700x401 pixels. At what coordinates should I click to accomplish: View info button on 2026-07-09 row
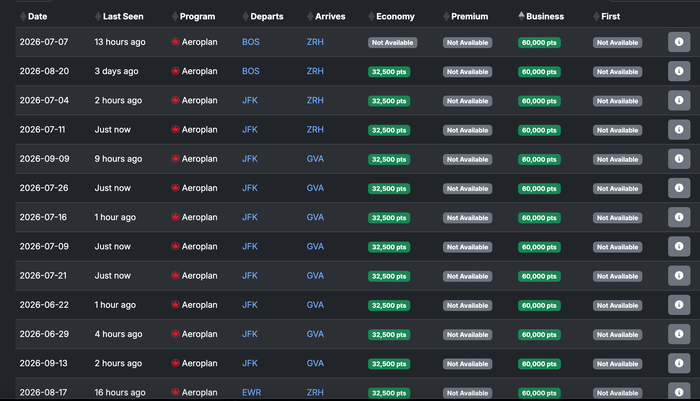click(x=679, y=246)
